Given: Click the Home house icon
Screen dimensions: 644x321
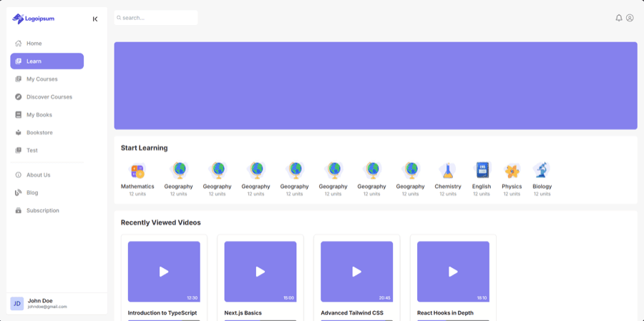Looking at the screenshot, I should coord(18,44).
